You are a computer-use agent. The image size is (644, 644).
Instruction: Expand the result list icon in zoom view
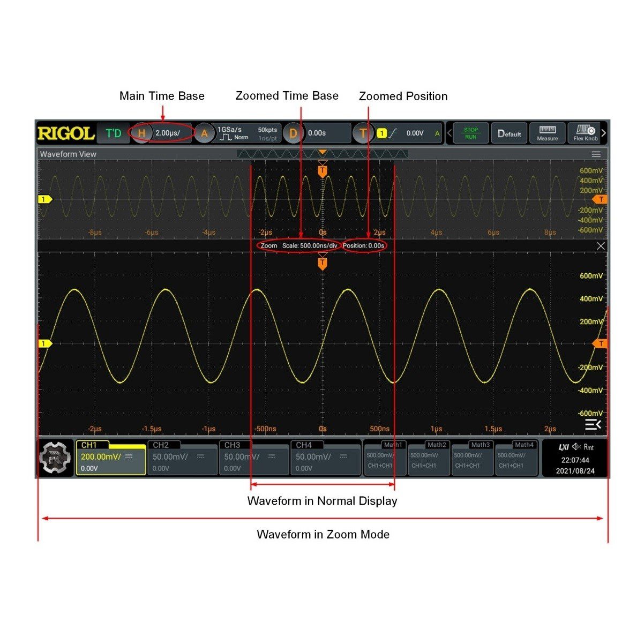pyautogui.click(x=593, y=425)
